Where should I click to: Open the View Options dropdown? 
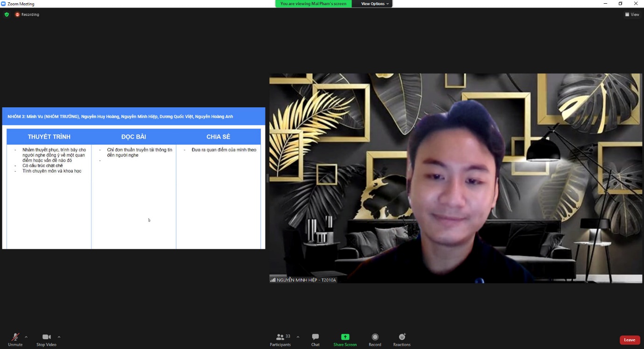[x=375, y=4]
